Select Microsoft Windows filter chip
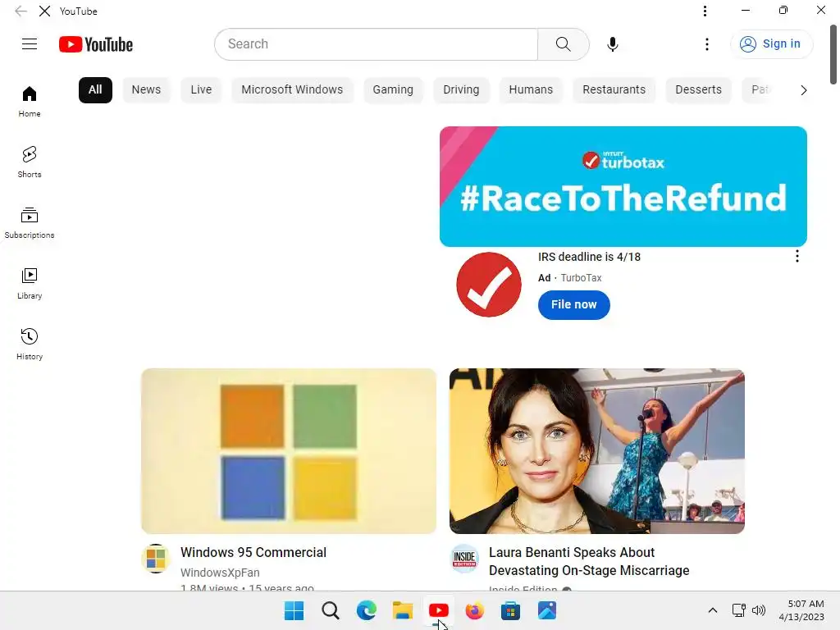This screenshot has width=840, height=630. (292, 90)
